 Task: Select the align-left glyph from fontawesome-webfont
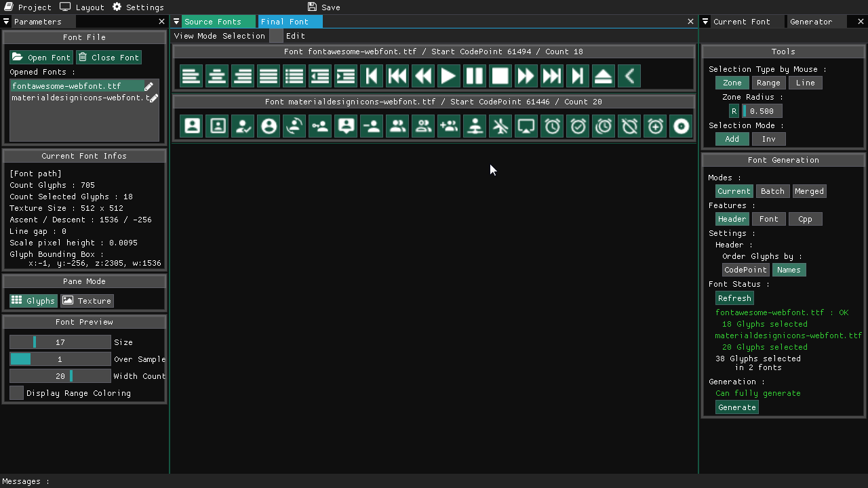[191, 75]
